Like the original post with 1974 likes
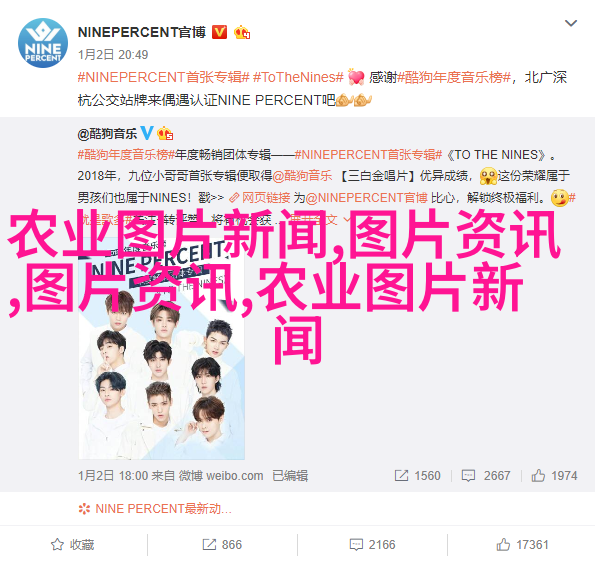Viewport: 595px width, 562px height. [554, 475]
